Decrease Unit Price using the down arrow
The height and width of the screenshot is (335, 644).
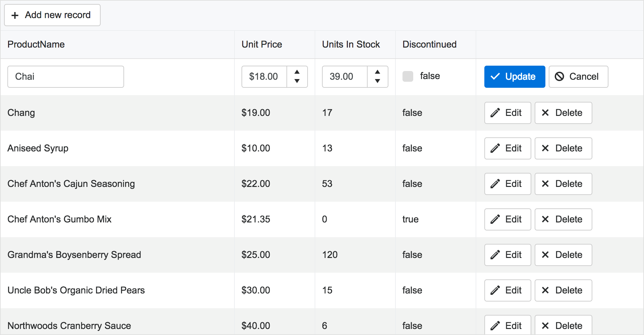[297, 81]
